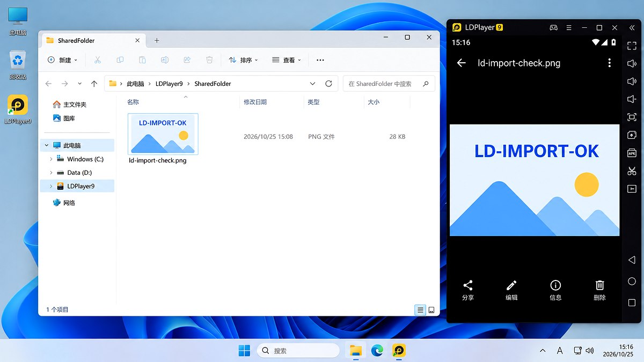Open 回收站 recycle bin on desktop
The image size is (644, 362).
point(18,65)
